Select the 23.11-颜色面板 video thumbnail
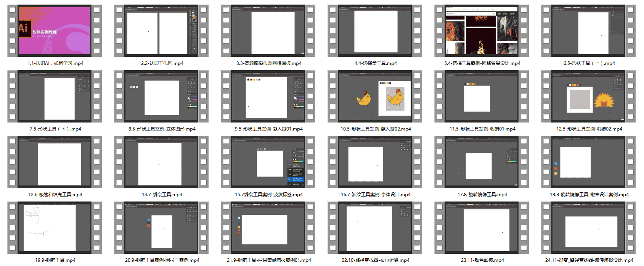The height and width of the screenshot is (266, 644). (x=482, y=228)
